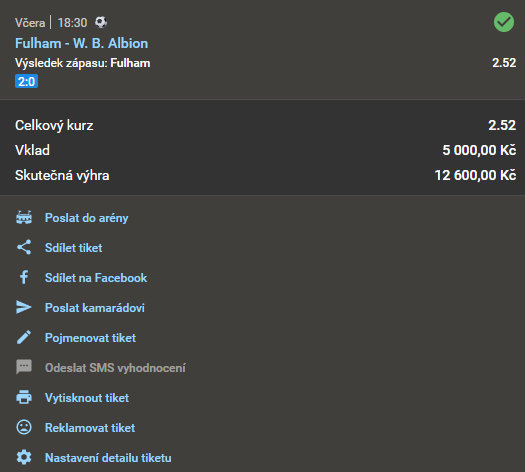
Task: Click the printer icon
Action: click(24, 397)
